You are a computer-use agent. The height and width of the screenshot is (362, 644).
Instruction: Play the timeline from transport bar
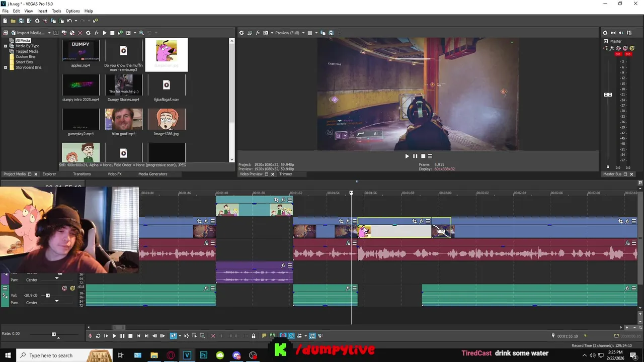(x=114, y=336)
